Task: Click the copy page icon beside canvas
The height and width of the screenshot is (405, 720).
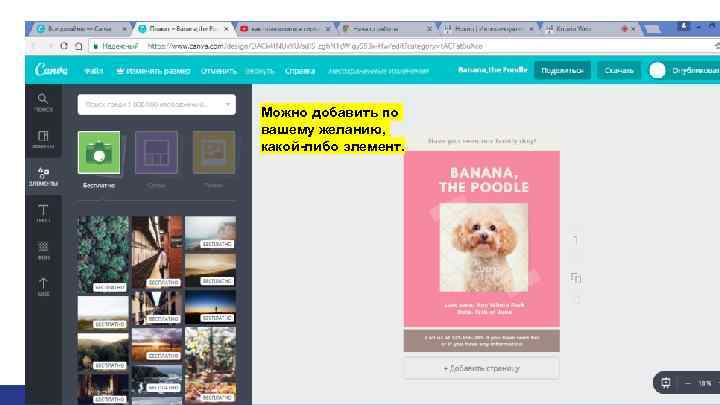Action: [x=576, y=277]
